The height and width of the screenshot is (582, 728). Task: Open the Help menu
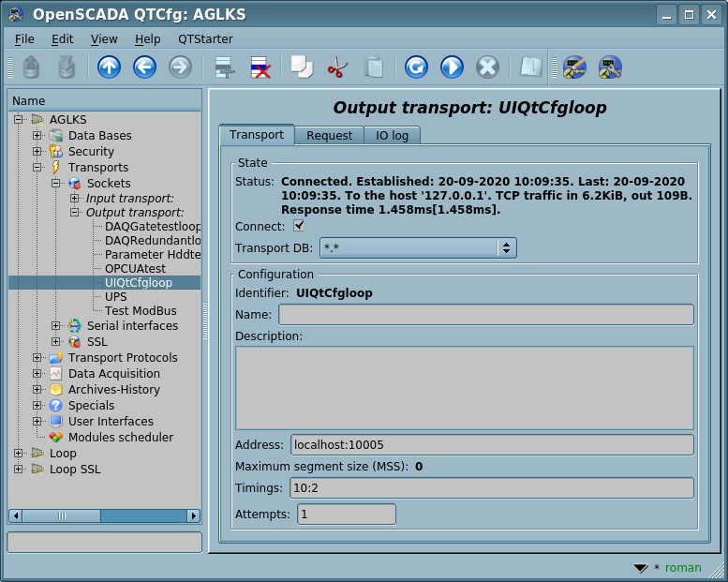click(148, 39)
